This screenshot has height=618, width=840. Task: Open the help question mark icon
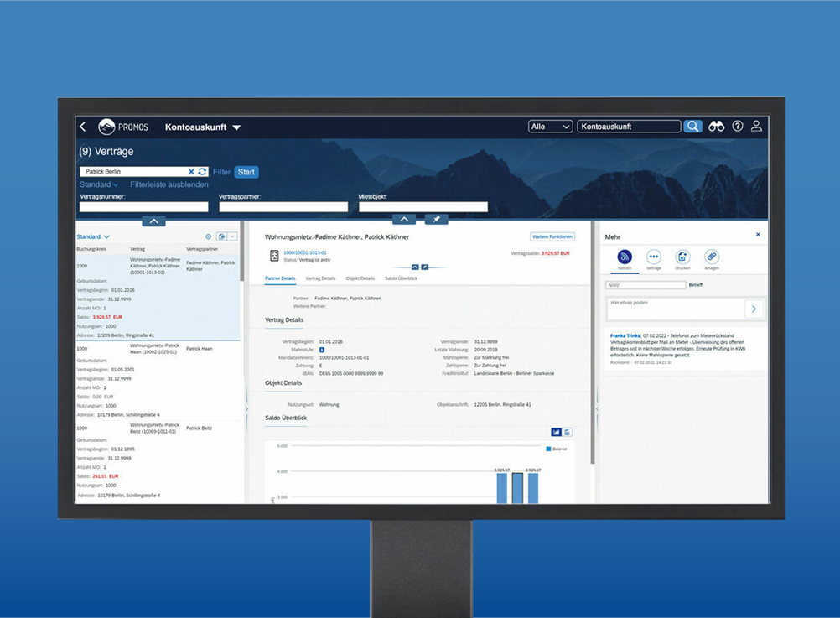click(738, 127)
